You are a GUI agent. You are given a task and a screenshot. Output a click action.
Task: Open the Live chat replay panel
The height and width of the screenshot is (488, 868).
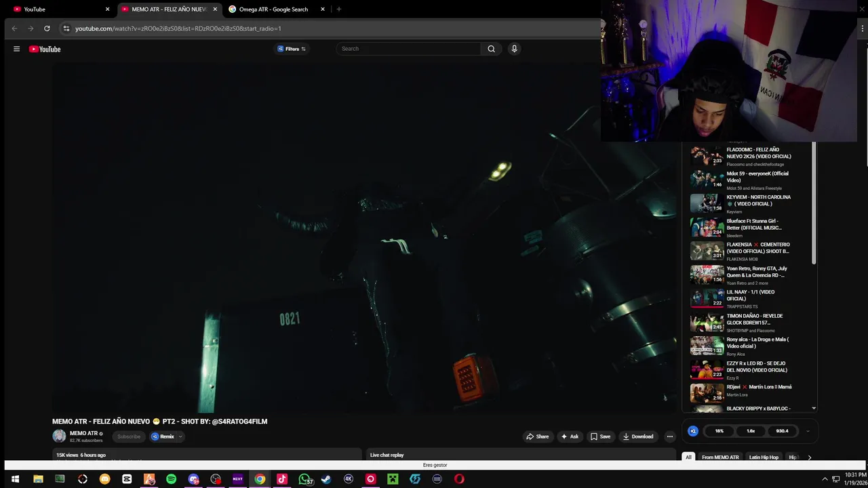(521, 455)
